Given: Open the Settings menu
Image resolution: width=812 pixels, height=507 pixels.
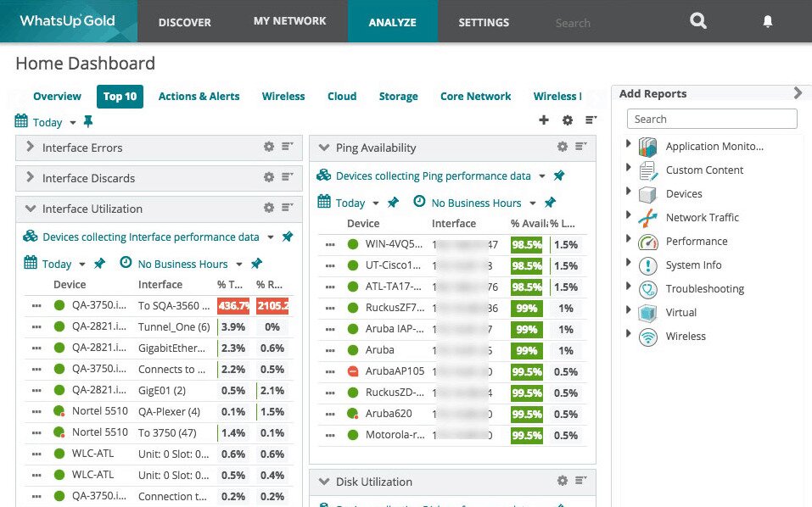Looking at the screenshot, I should (484, 22).
